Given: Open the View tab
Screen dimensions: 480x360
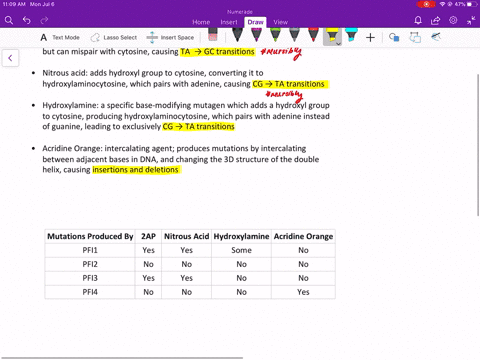Looking at the screenshot, I should 281,22.
